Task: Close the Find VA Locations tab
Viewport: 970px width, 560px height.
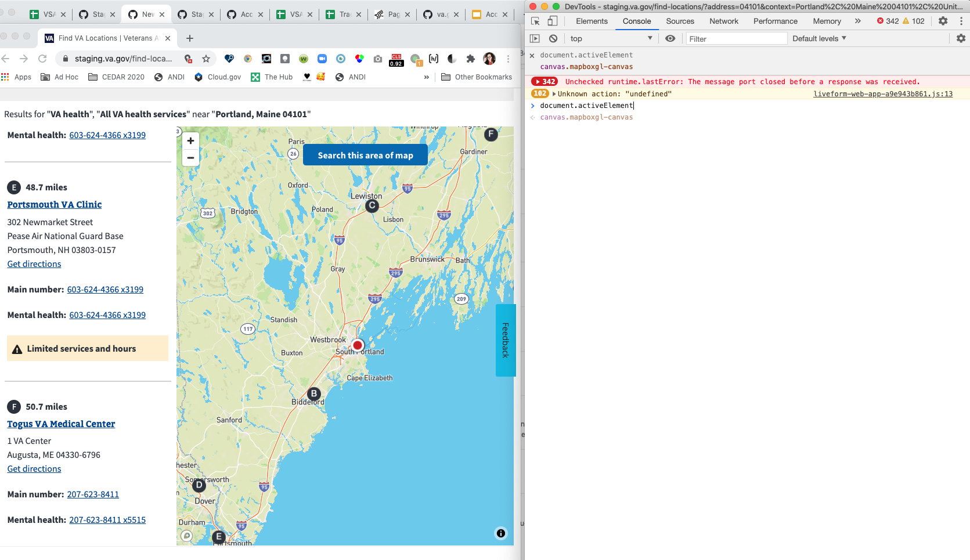Action: click(168, 38)
